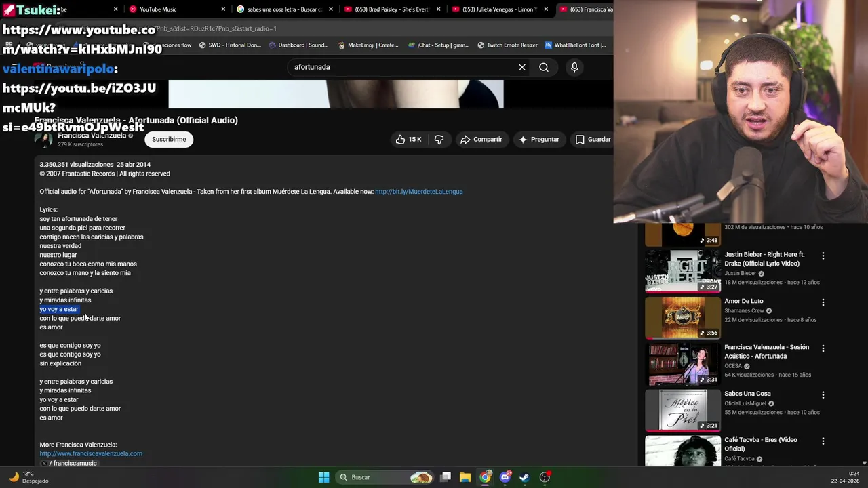This screenshot has width=868, height=488.
Task: Open the OCESA channel name
Action: [x=733, y=366]
